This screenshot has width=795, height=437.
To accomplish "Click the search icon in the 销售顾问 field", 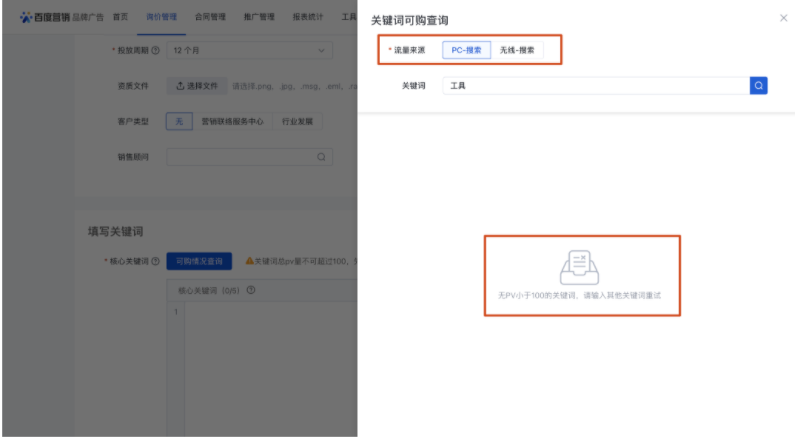I will tap(321, 157).
